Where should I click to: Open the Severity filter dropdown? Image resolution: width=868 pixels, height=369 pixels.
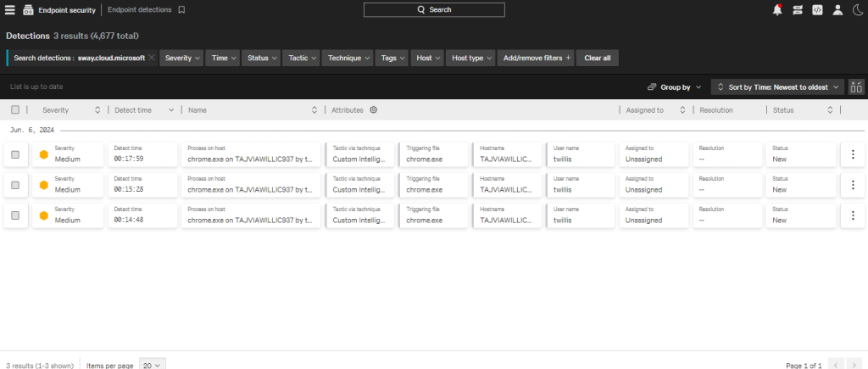[181, 58]
